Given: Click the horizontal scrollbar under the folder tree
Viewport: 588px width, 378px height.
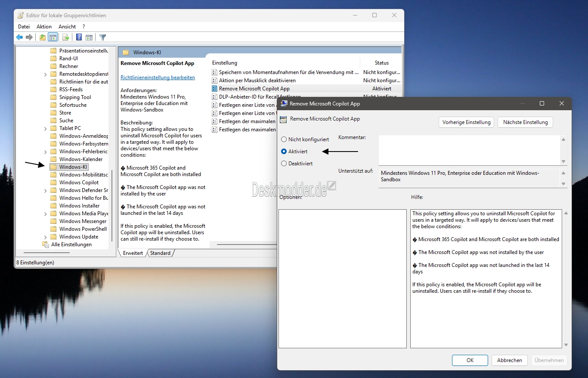Looking at the screenshot, I should pyautogui.click(x=53, y=253).
